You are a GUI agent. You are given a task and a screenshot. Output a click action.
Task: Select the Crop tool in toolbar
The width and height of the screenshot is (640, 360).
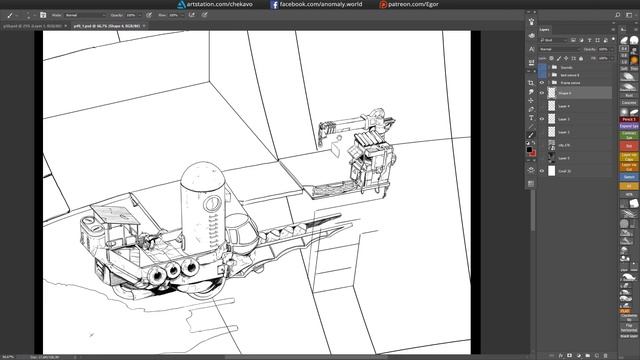(x=531, y=83)
